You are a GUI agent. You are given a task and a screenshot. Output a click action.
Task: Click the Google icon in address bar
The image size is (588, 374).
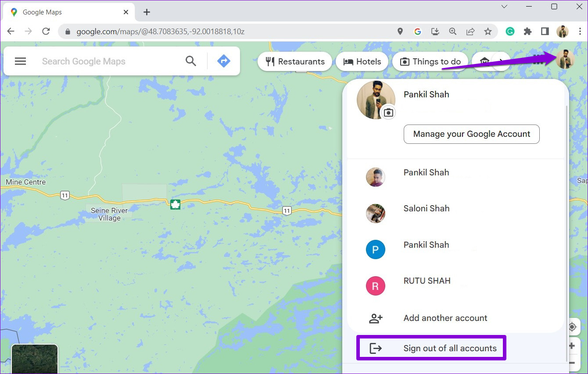click(417, 32)
